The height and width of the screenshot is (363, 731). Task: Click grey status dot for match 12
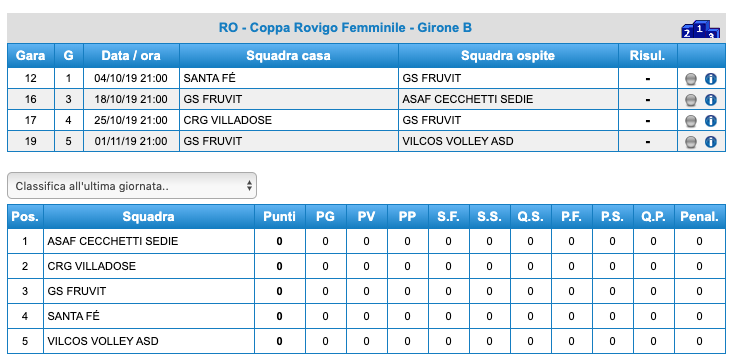tap(691, 79)
